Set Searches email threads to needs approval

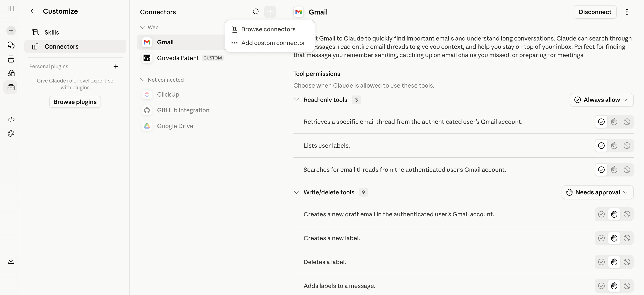coord(614,170)
